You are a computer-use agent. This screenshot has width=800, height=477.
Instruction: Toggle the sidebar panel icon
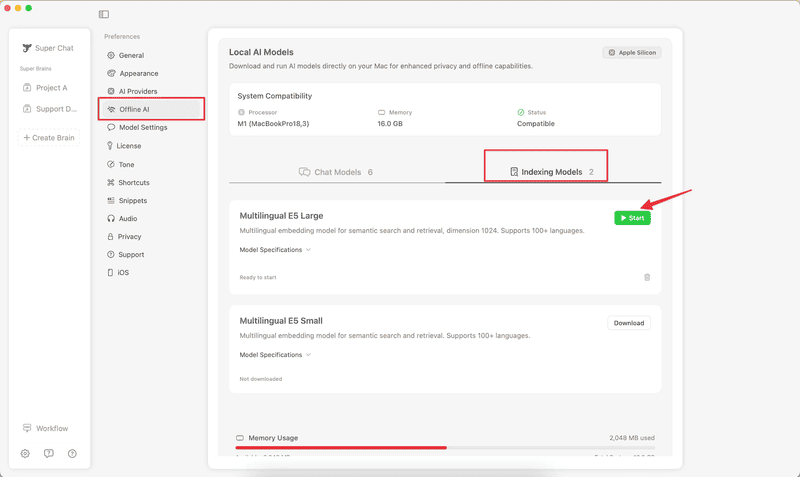[104, 15]
